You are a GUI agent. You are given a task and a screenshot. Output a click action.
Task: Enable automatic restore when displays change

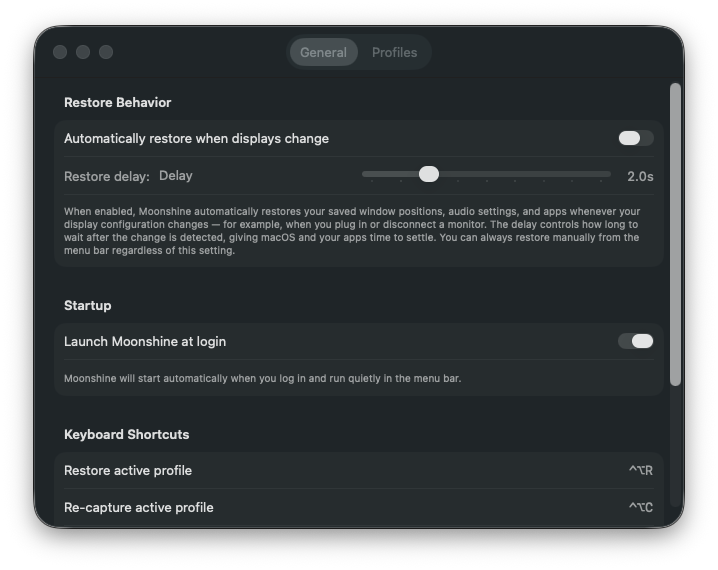[x=635, y=138]
